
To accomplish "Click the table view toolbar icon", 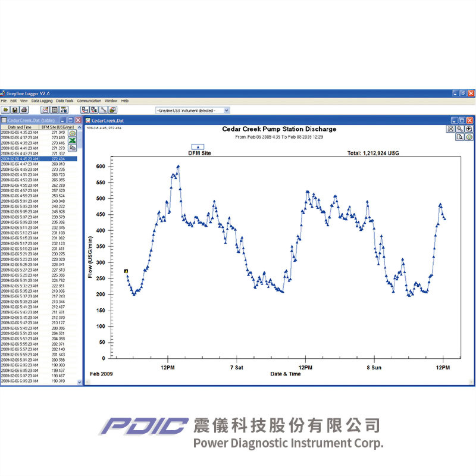I will (54, 110).
